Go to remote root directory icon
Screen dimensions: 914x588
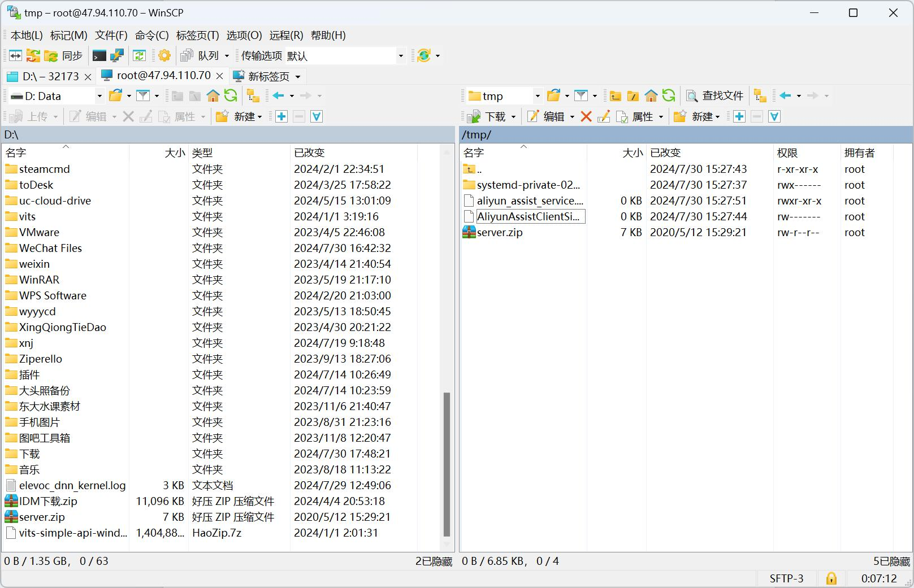click(x=633, y=96)
